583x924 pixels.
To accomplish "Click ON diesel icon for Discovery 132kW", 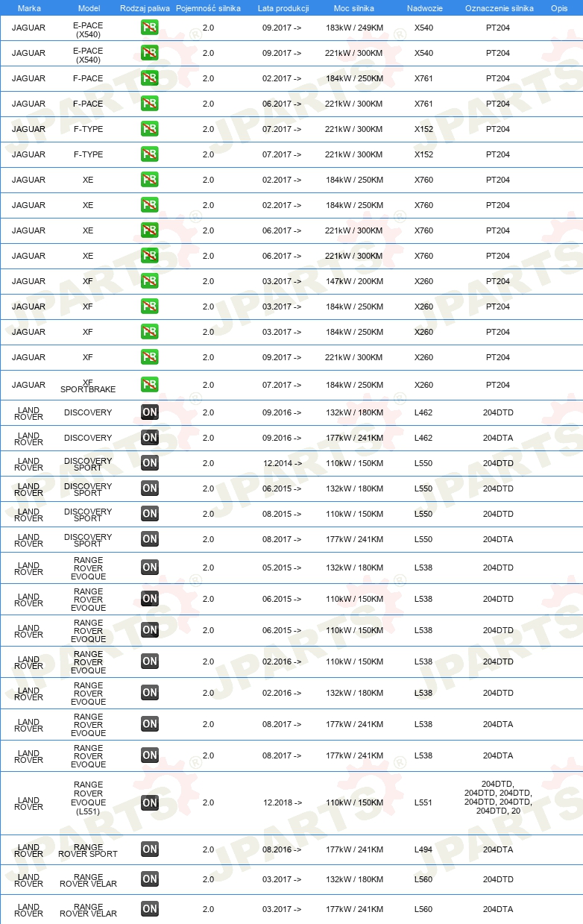I will [150, 412].
